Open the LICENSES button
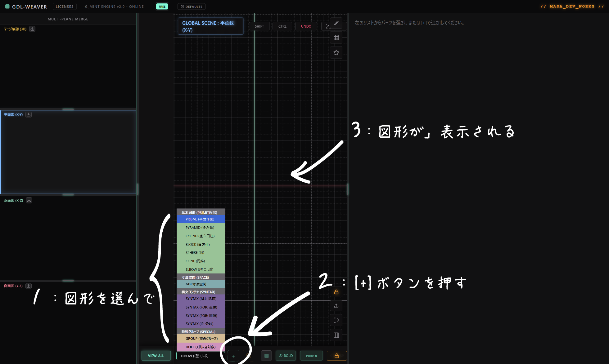This screenshot has width=609, height=364. coord(65,7)
